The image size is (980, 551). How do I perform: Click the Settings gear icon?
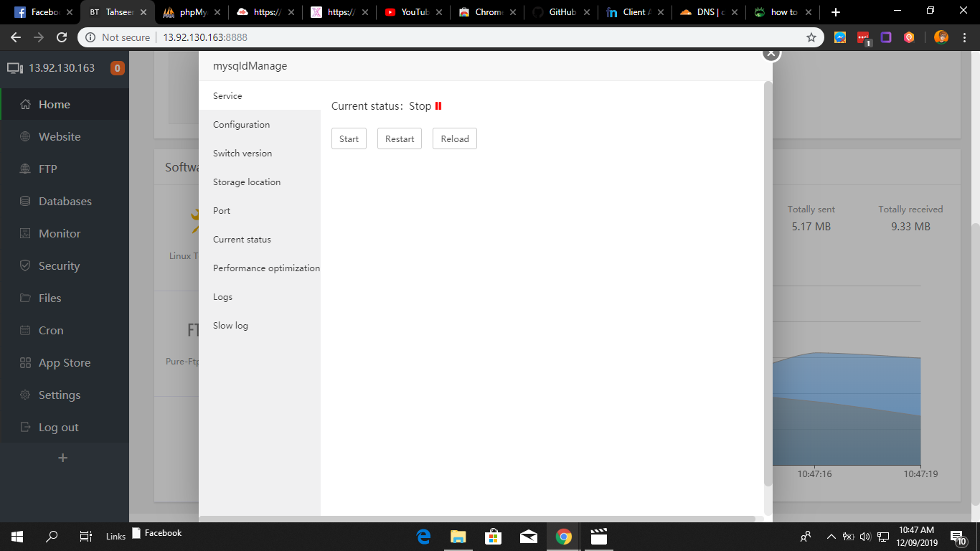25,395
